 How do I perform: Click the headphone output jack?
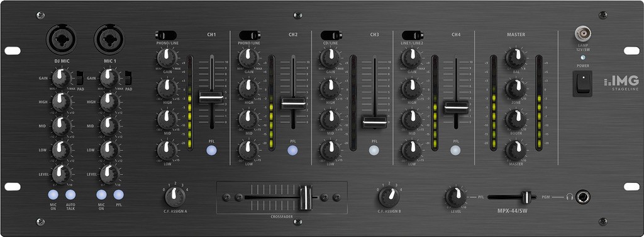(582, 197)
